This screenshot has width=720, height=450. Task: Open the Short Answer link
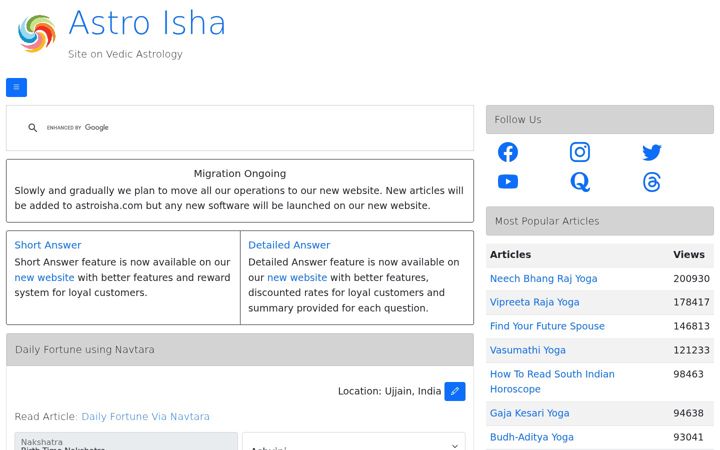click(48, 245)
